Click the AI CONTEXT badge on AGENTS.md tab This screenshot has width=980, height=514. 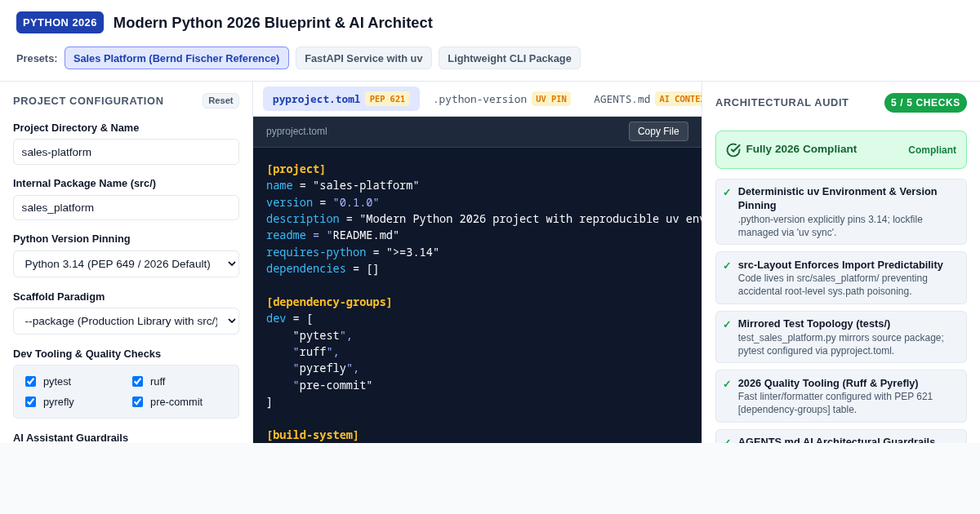tap(679, 99)
